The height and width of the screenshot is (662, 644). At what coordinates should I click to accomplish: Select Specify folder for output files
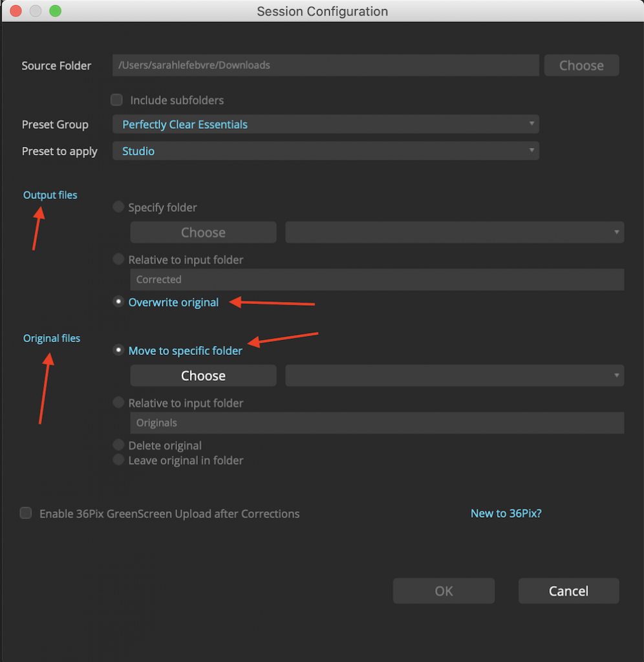click(x=117, y=206)
